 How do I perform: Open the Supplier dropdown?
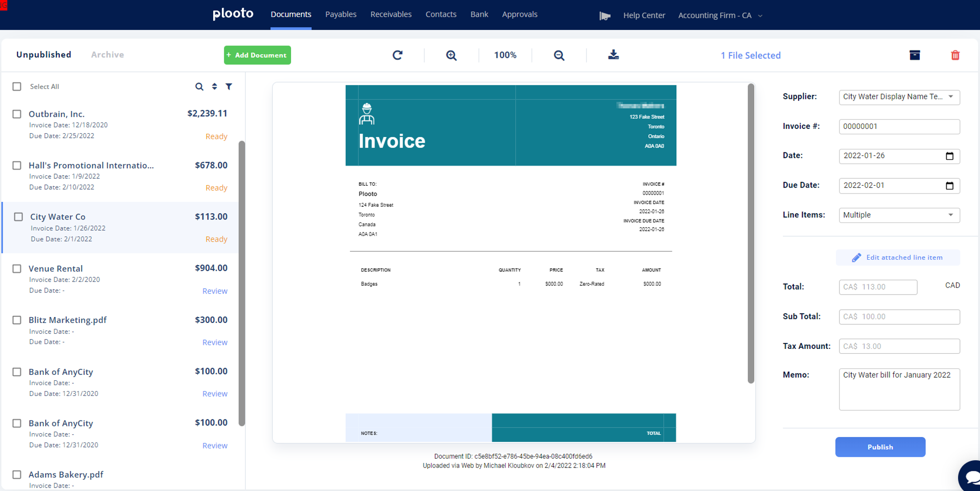coord(899,97)
